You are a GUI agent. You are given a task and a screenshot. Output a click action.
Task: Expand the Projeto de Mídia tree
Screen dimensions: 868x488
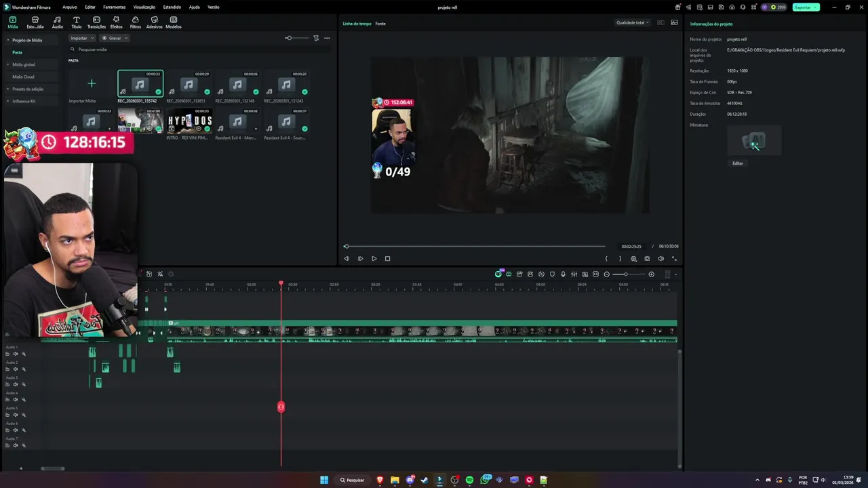pos(9,40)
